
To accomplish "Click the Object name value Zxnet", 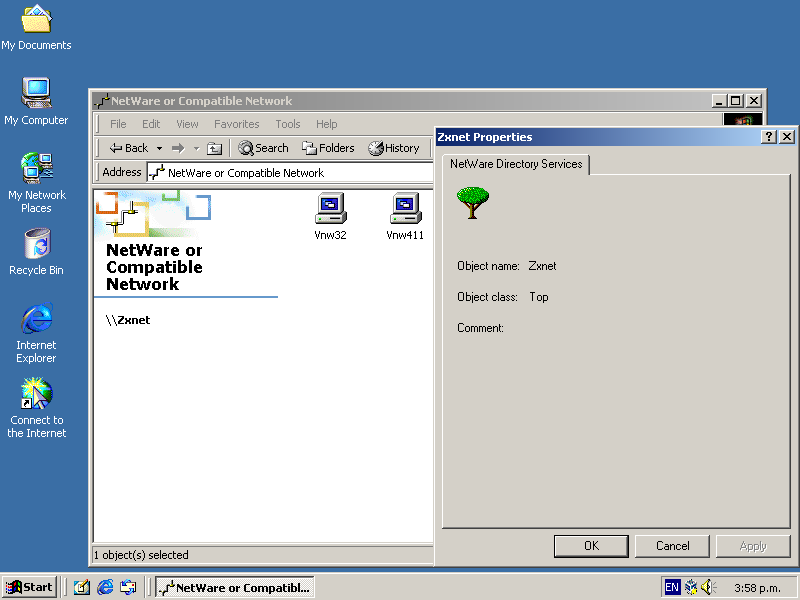I will coord(542,266).
